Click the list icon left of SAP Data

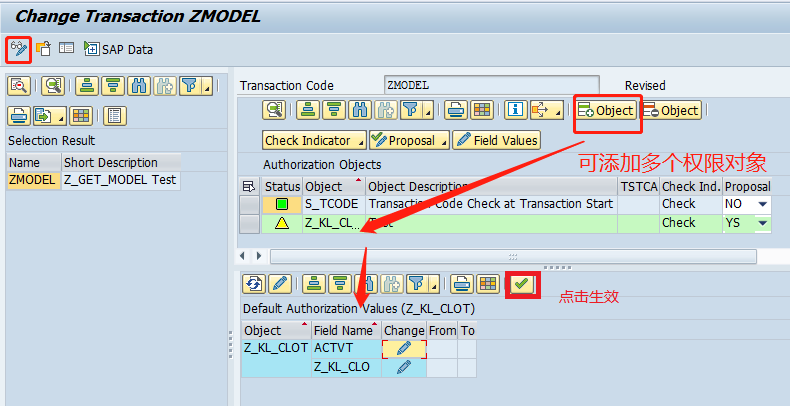click(66, 48)
